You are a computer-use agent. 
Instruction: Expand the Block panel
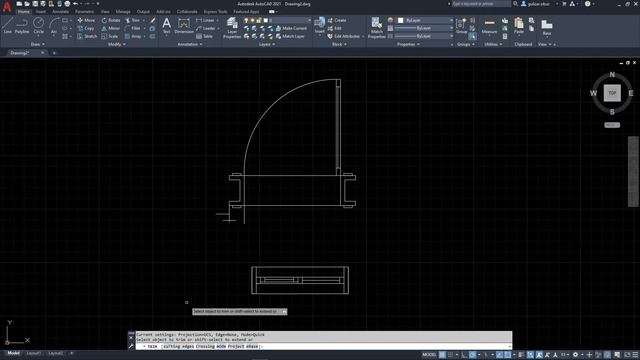[x=339, y=44]
